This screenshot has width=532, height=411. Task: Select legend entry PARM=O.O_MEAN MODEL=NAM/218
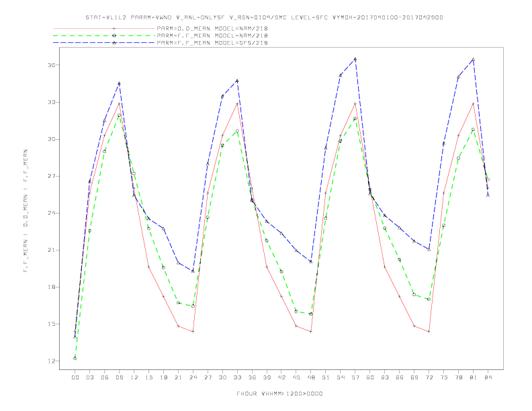click(212, 28)
